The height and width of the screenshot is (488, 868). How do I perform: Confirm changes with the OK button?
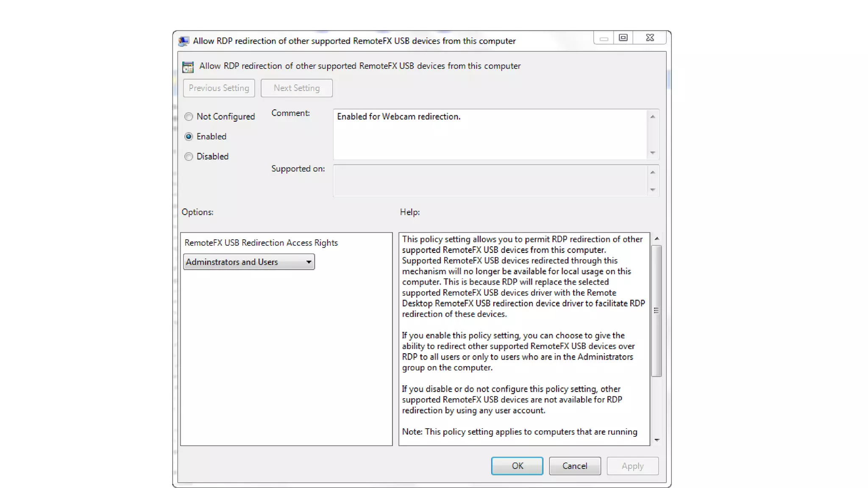pyautogui.click(x=517, y=466)
